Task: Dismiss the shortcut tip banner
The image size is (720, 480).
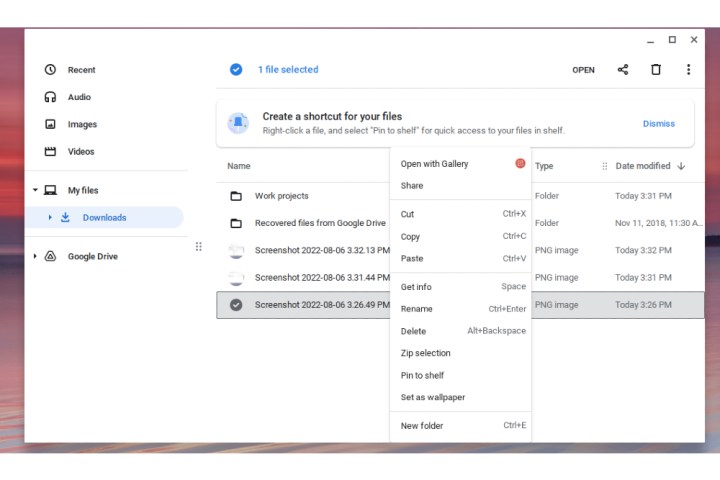Action: (658, 124)
